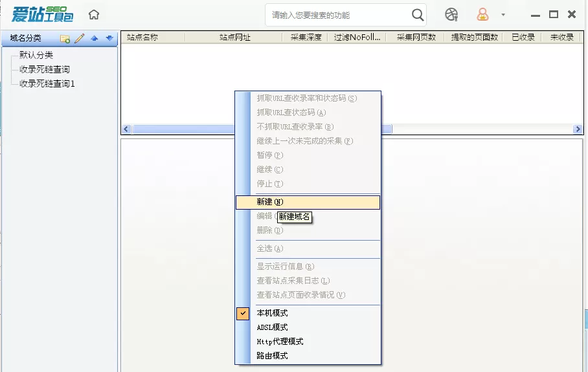
Task: Go to the home page icon
Action: 94,15
